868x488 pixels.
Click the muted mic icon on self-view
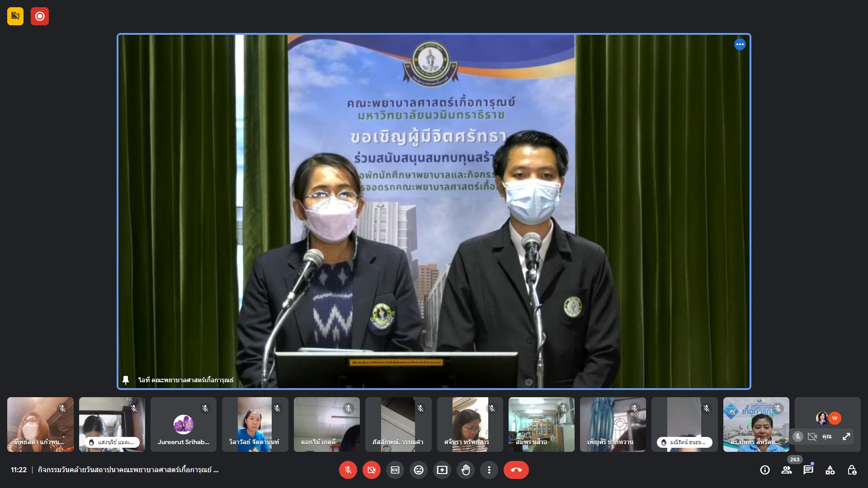798,436
